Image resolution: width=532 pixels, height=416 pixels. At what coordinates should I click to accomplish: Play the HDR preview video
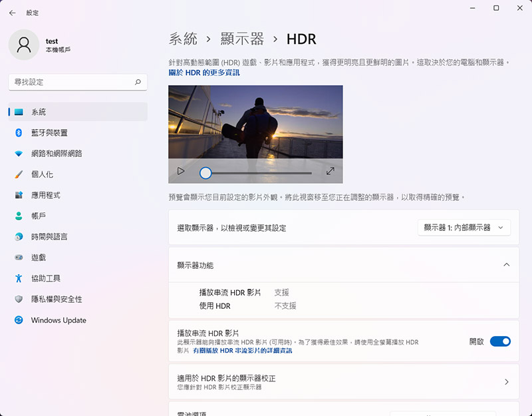point(181,171)
